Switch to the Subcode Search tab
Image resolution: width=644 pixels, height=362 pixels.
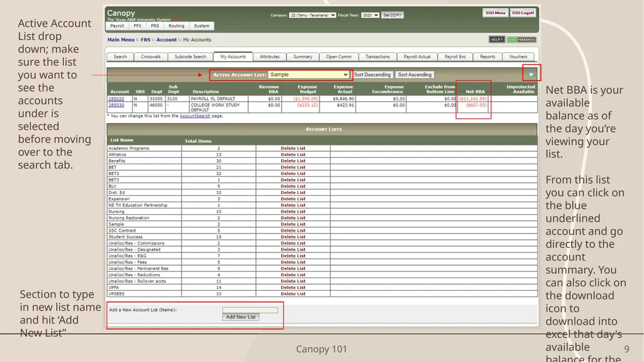[x=191, y=57]
